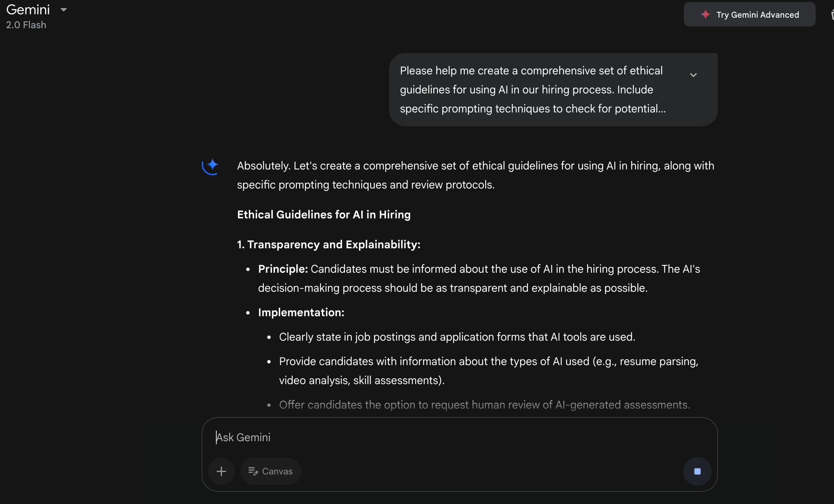Click the Transparency and Explainability section title
The height and width of the screenshot is (504, 834).
tap(328, 245)
